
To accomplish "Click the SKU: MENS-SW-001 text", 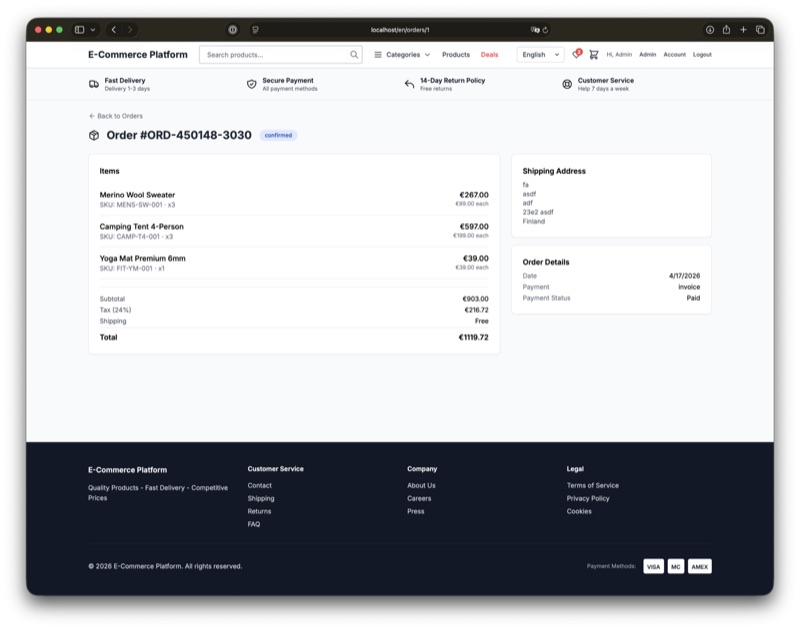I will 131,205.
